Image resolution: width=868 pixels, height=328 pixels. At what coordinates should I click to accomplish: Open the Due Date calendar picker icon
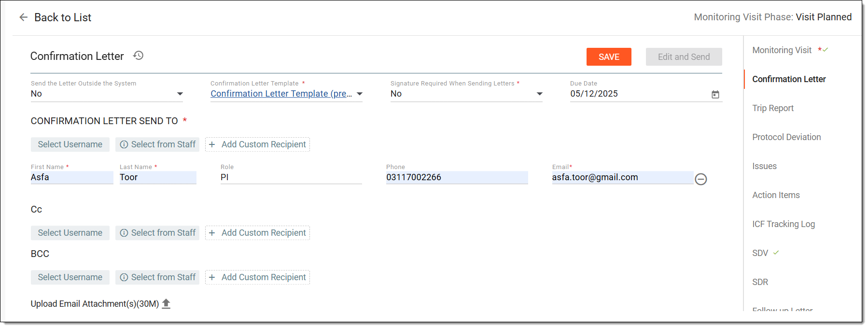pyautogui.click(x=715, y=94)
